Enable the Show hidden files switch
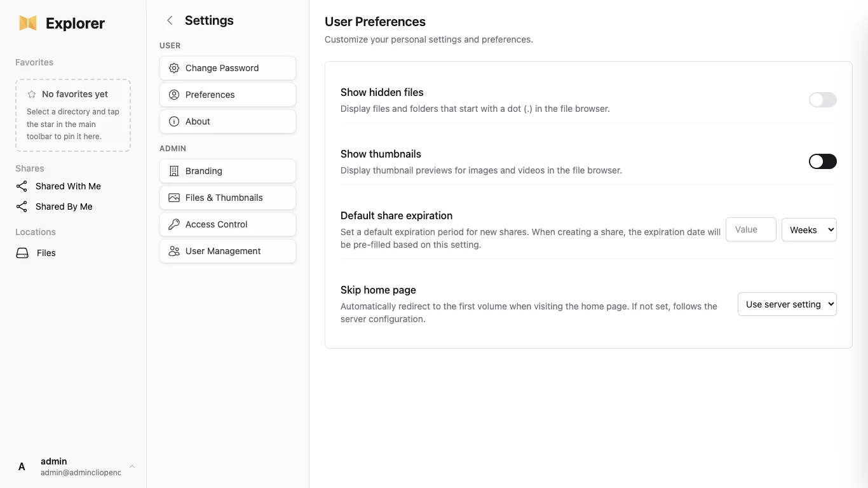The width and height of the screenshot is (868, 488). (822, 100)
